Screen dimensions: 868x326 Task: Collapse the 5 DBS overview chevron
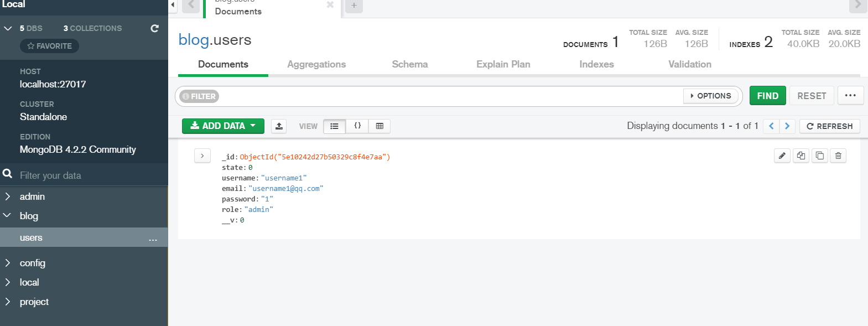8,28
